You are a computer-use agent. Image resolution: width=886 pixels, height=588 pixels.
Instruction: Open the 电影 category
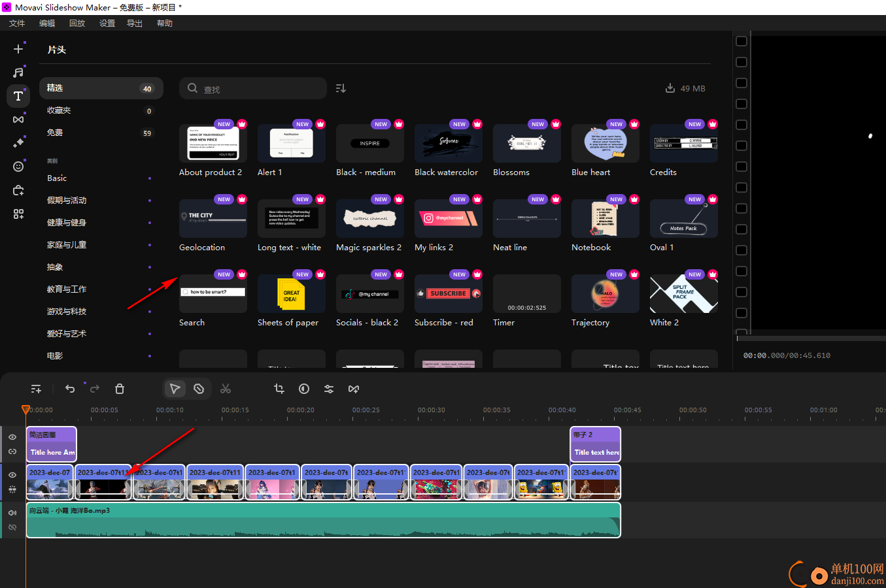101,356
